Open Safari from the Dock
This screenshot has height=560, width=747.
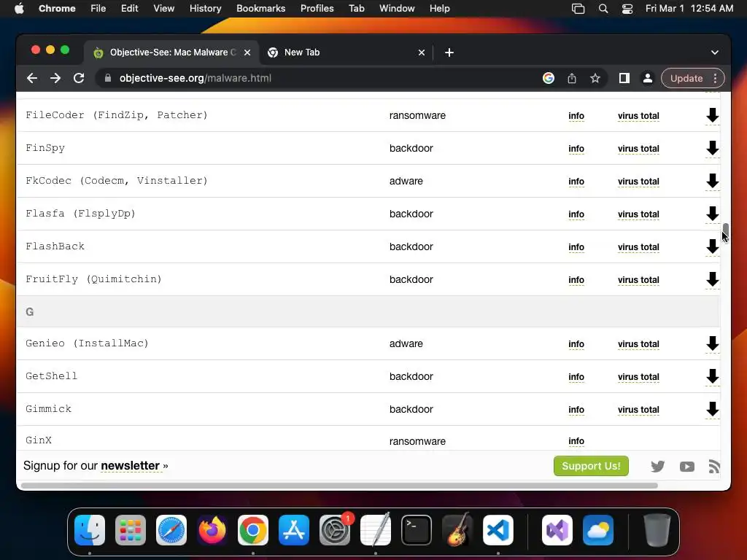coord(171,530)
